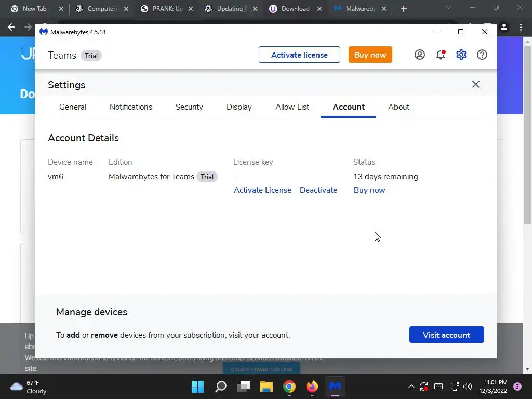Open the Security settings tab

click(189, 107)
